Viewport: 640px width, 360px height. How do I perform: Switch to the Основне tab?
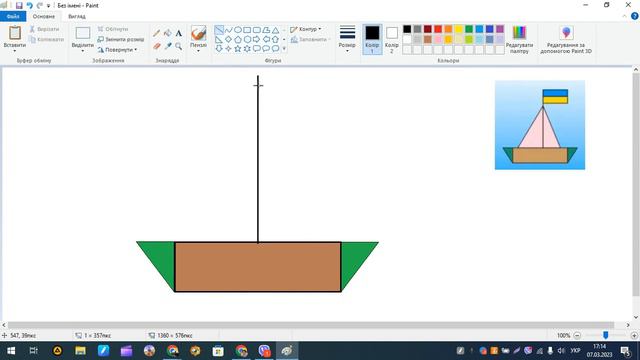click(x=44, y=16)
